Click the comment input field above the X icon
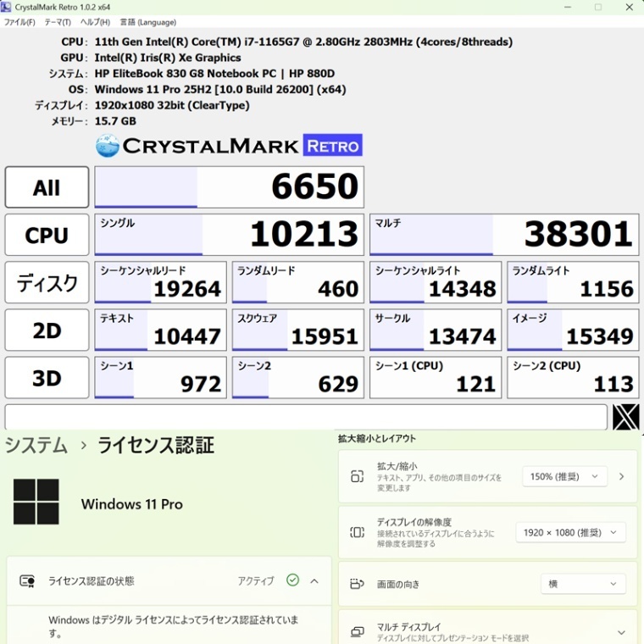 point(306,417)
